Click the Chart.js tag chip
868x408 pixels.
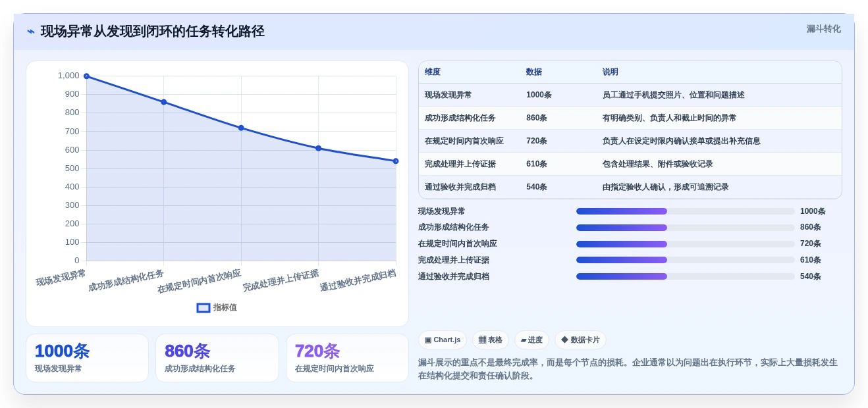pyautogui.click(x=443, y=340)
